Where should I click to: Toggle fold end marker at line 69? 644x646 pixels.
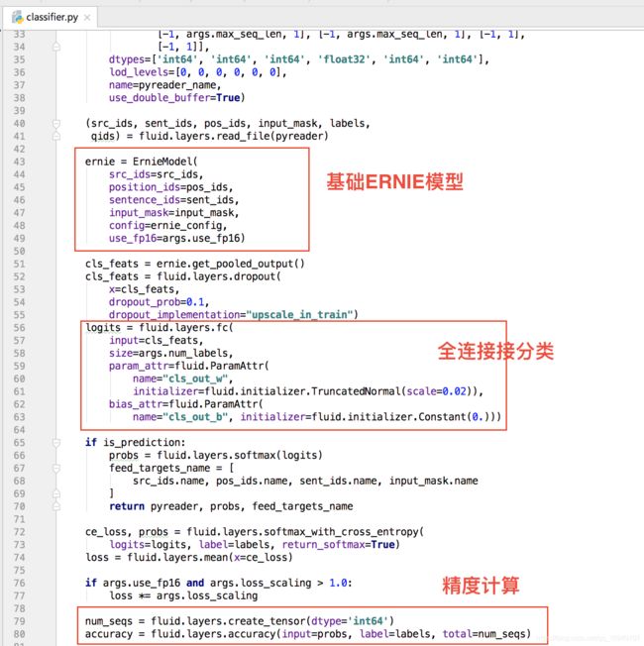pyautogui.click(x=56, y=493)
